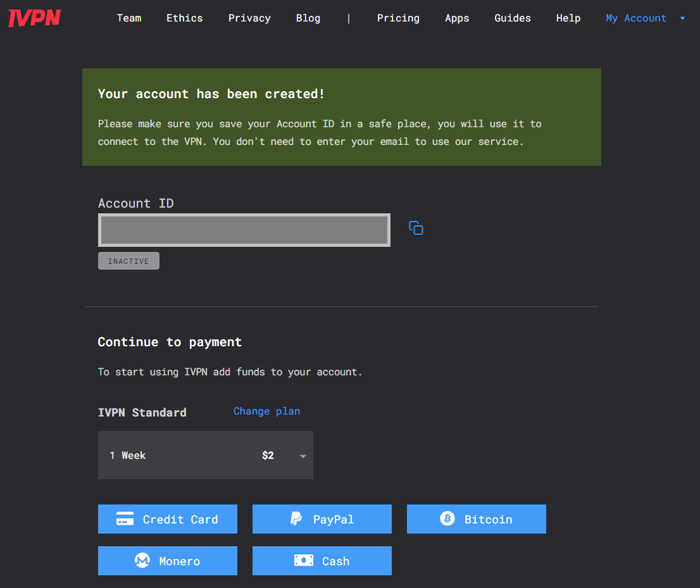This screenshot has width=700, height=588.
Task: Go to the Ethics page
Action: click(x=184, y=18)
